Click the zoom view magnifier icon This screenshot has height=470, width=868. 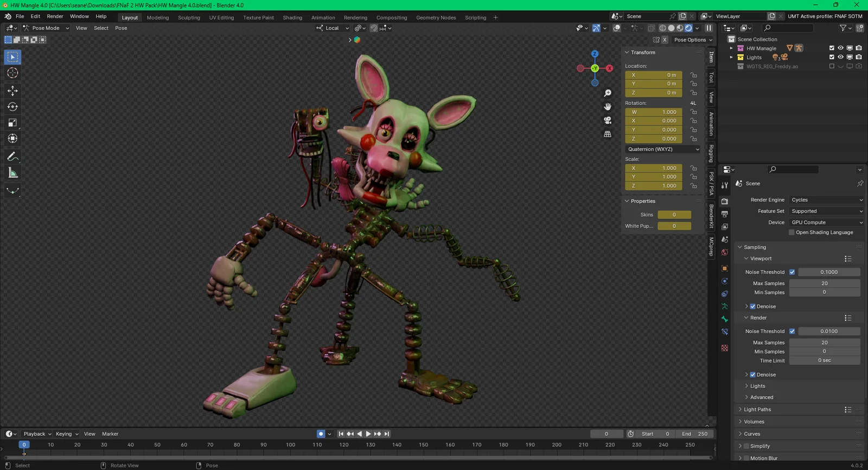coord(608,93)
